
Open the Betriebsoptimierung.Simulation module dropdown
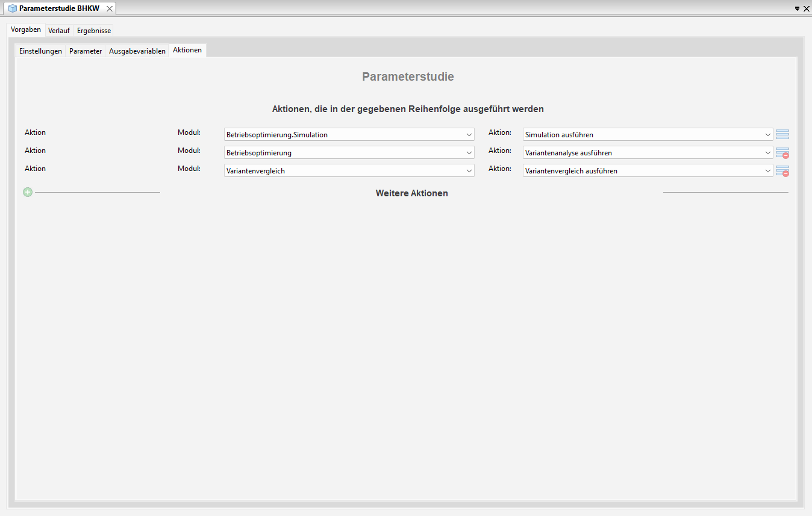(469, 135)
